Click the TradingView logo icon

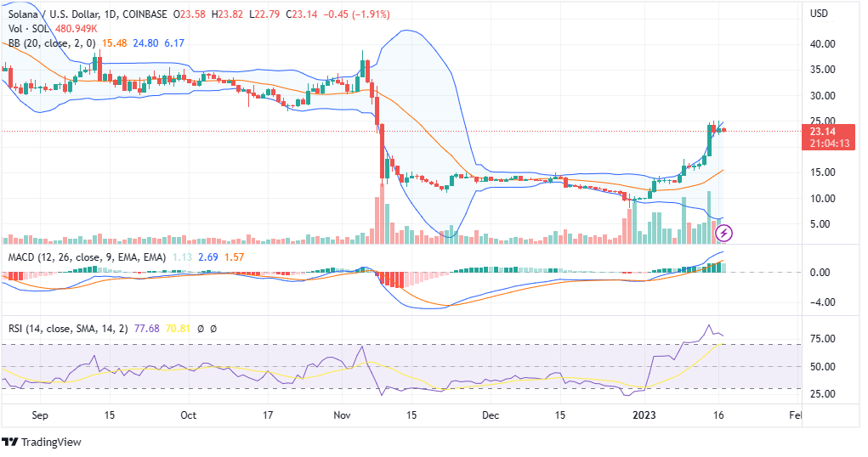[x=10, y=443]
